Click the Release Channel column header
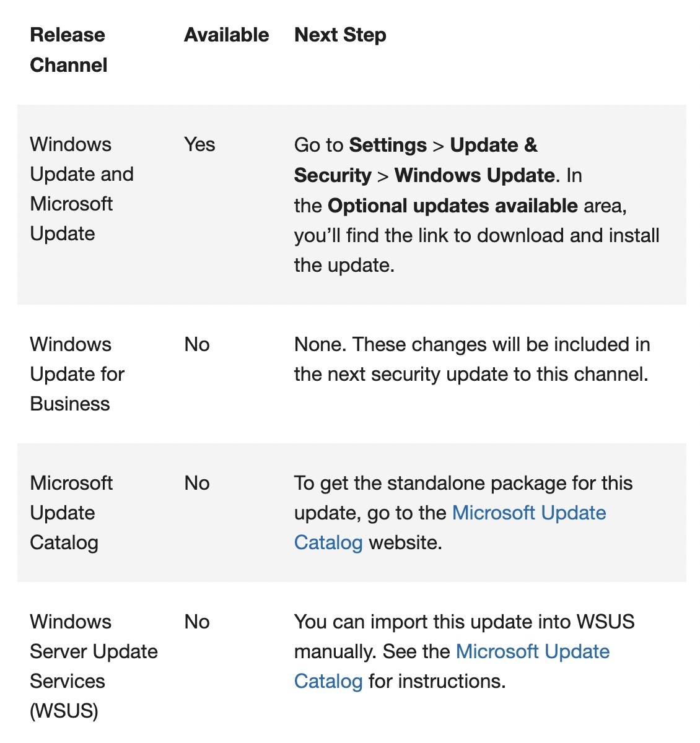This screenshot has width=700, height=743. (68, 50)
